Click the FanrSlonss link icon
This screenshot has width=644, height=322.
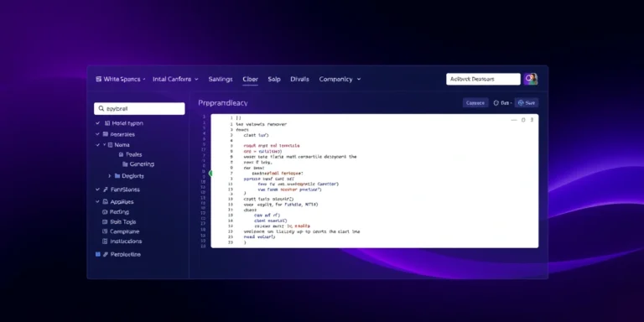(x=105, y=190)
